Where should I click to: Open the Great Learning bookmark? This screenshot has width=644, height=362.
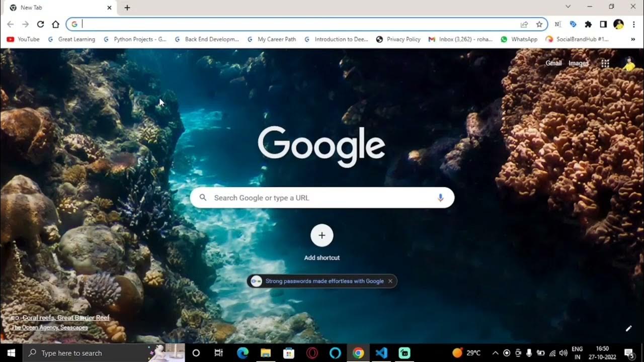[71, 39]
